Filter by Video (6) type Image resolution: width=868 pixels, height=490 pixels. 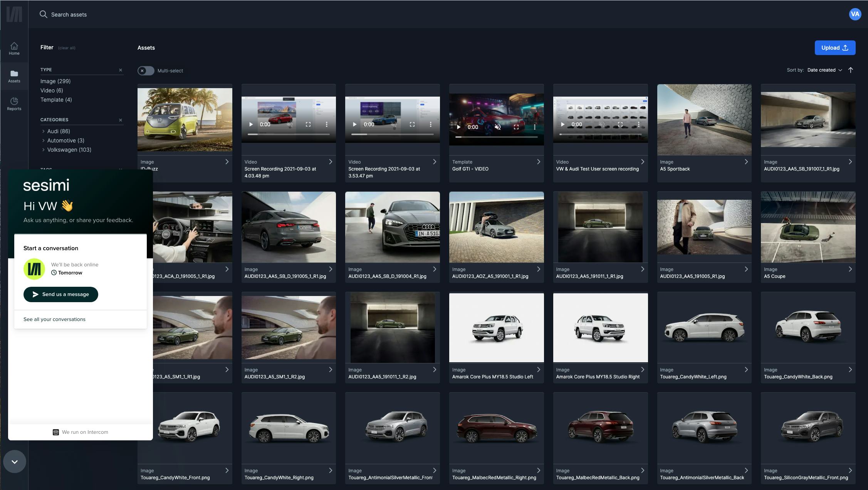pos(52,90)
